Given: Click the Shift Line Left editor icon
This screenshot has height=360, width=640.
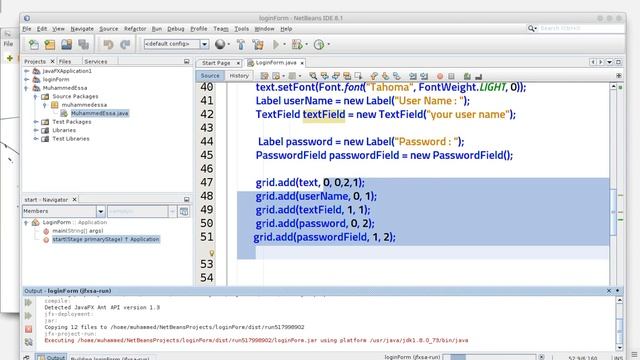Looking at the screenshot, I should pyautogui.click(x=413, y=76).
